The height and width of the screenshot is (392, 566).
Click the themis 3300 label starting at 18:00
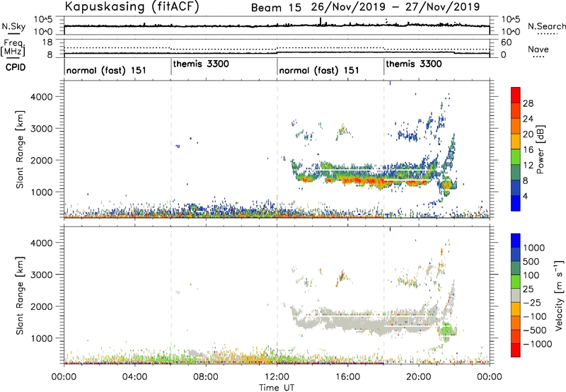click(414, 64)
